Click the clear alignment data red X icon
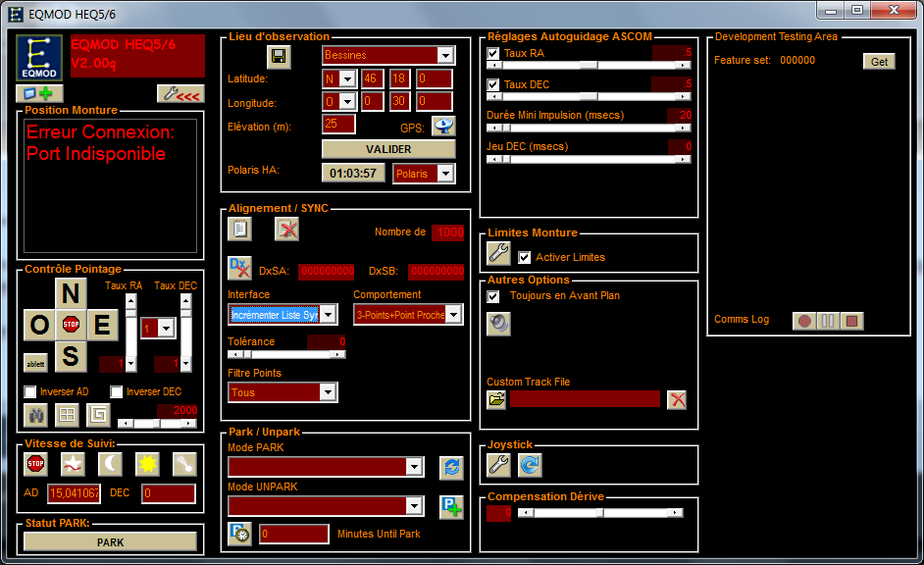 tap(287, 230)
